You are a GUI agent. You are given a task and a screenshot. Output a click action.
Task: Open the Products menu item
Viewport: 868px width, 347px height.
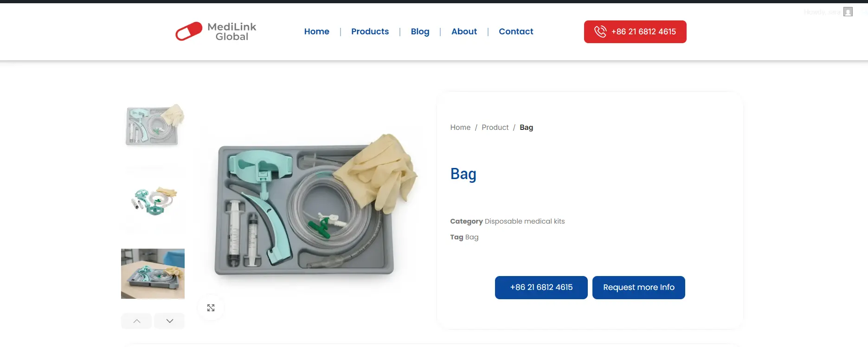tap(370, 32)
